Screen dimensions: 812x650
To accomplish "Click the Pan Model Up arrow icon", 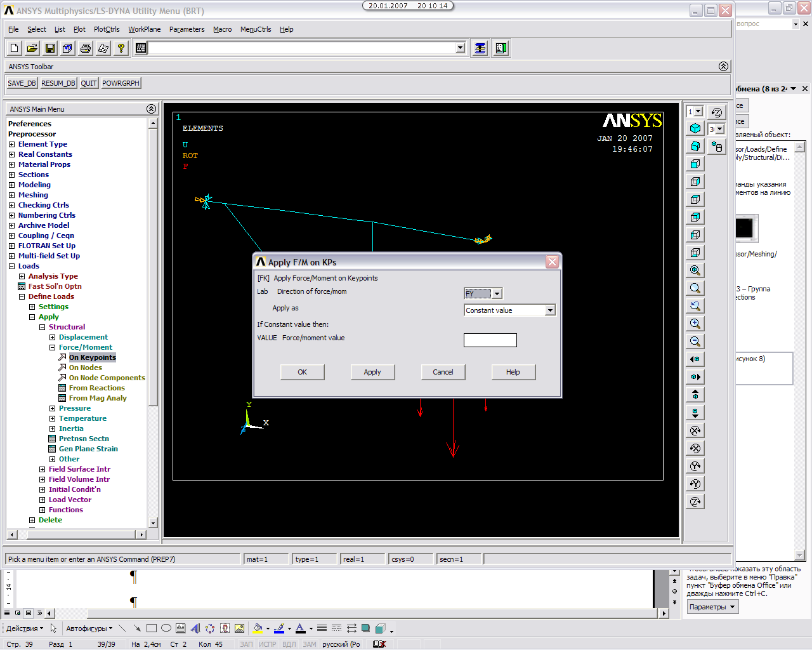I will 695,395.
